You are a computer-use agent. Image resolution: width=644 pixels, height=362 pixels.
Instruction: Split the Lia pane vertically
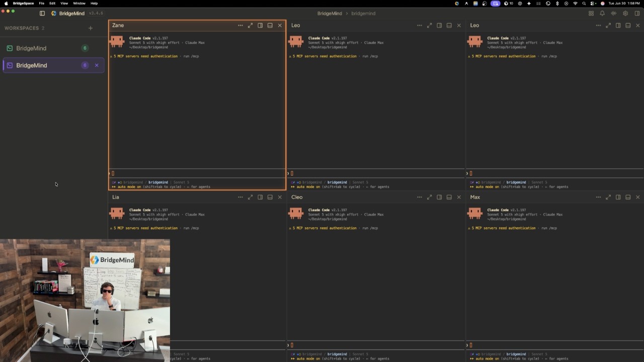(260, 197)
